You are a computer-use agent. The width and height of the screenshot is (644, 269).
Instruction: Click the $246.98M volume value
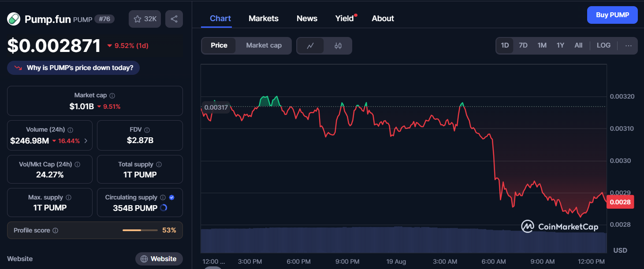point(30,141)
